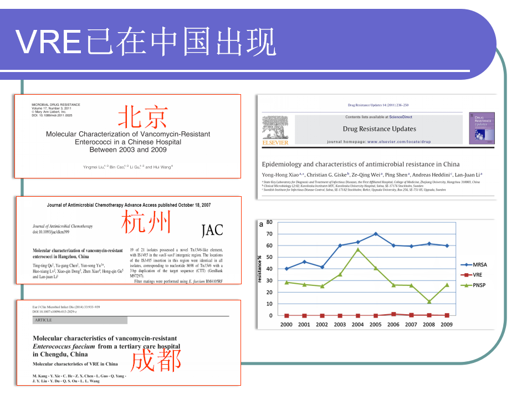Click the Drug Resistance Updates cover thumbnail
Image resolution: width=532 pixels, height=399 pixels.
point(481,128)
